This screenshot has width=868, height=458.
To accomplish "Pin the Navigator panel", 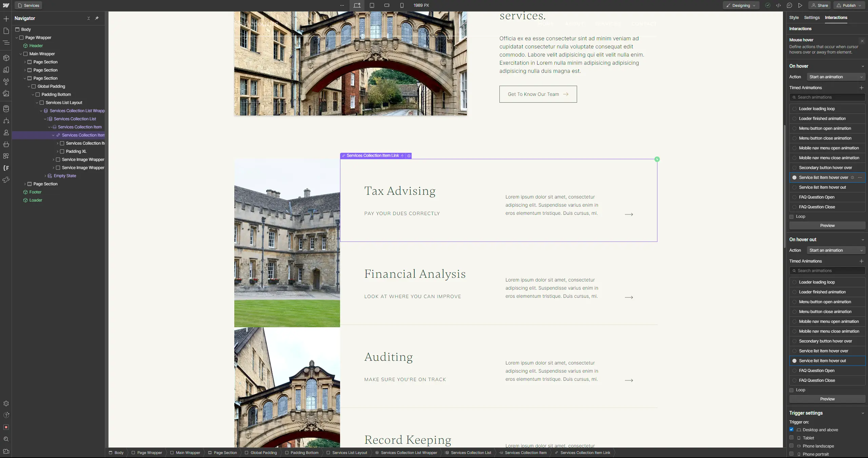I will pos(97,18).
